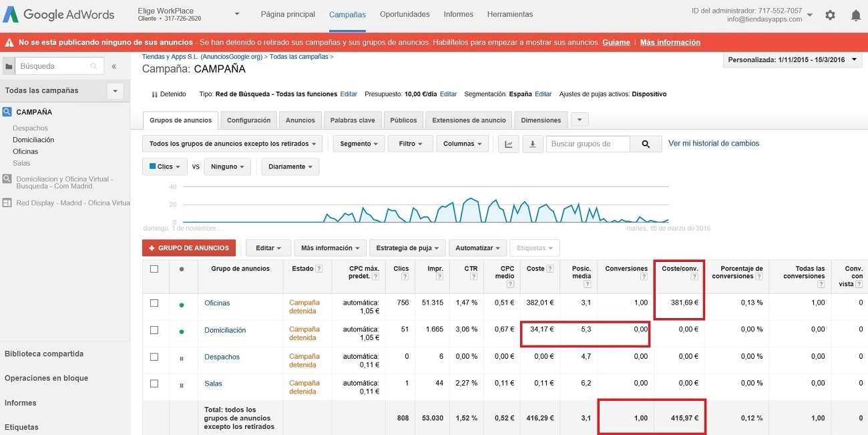Switch to the Palabras clave tab
This screenshot has height=435, width=868.
point(353,120)
